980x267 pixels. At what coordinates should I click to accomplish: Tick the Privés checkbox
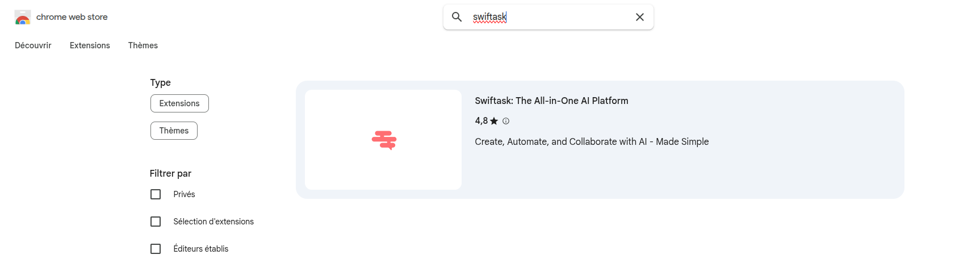pos(156,194)
